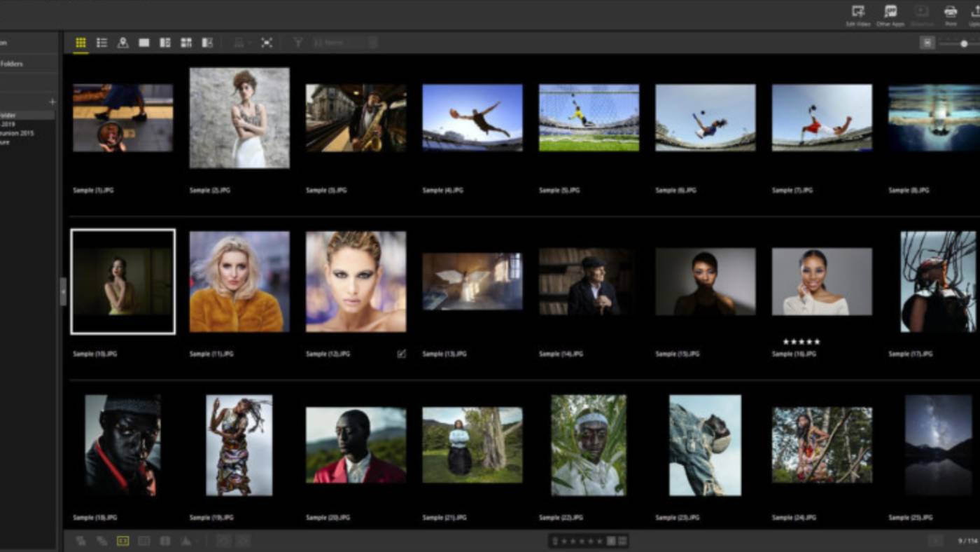Select the 2-image compare view icon
Viewport: 980px width, 552px height.
pyautogui.click(x=165, y=43)
